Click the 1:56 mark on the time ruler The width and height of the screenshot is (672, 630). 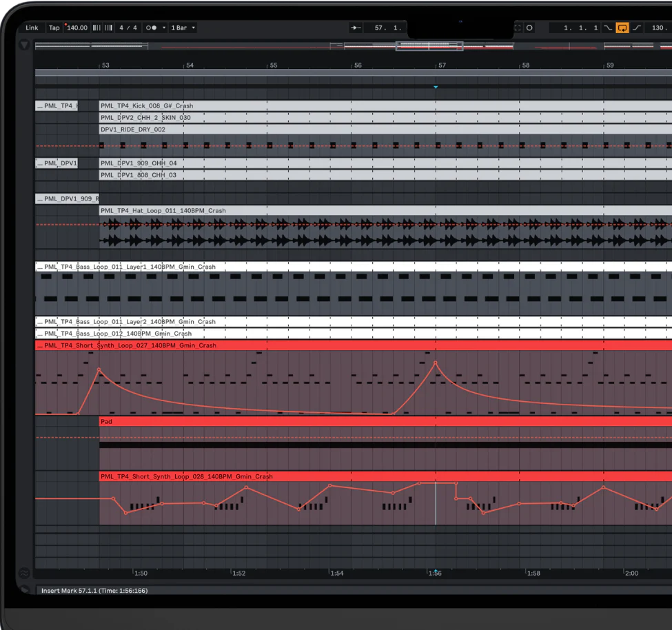pos(435,573)
